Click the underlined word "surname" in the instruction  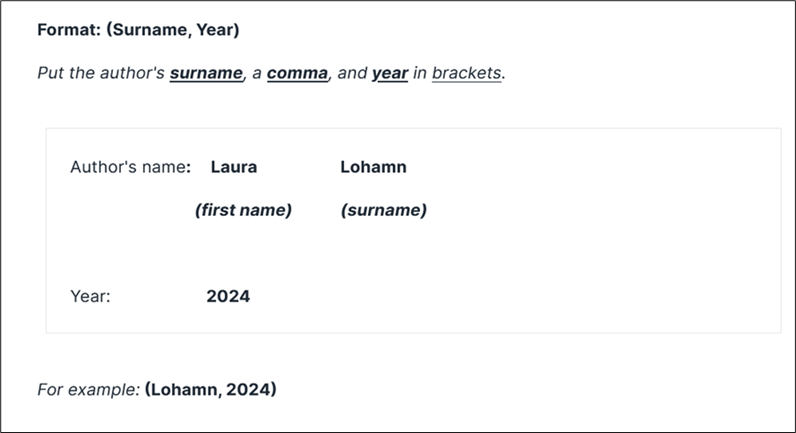tap(206, 73)
